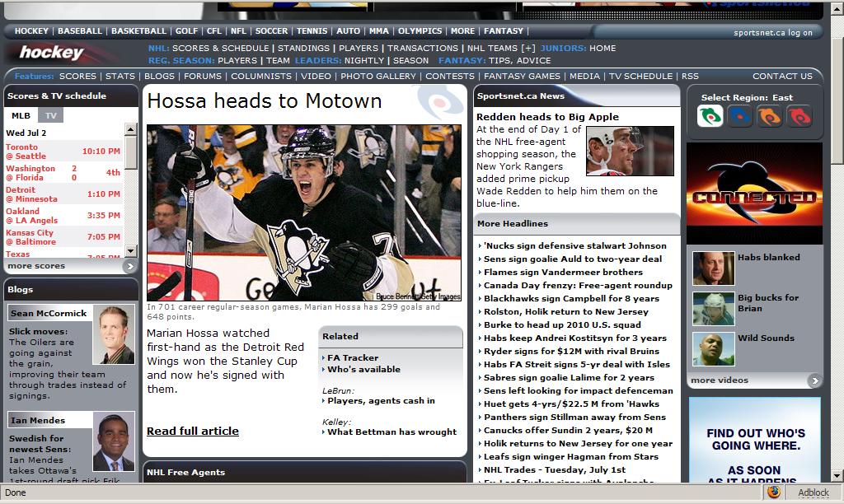Expand NHL TEAMS [+] menu
844x504 pixels.
[x=501, y=48]
